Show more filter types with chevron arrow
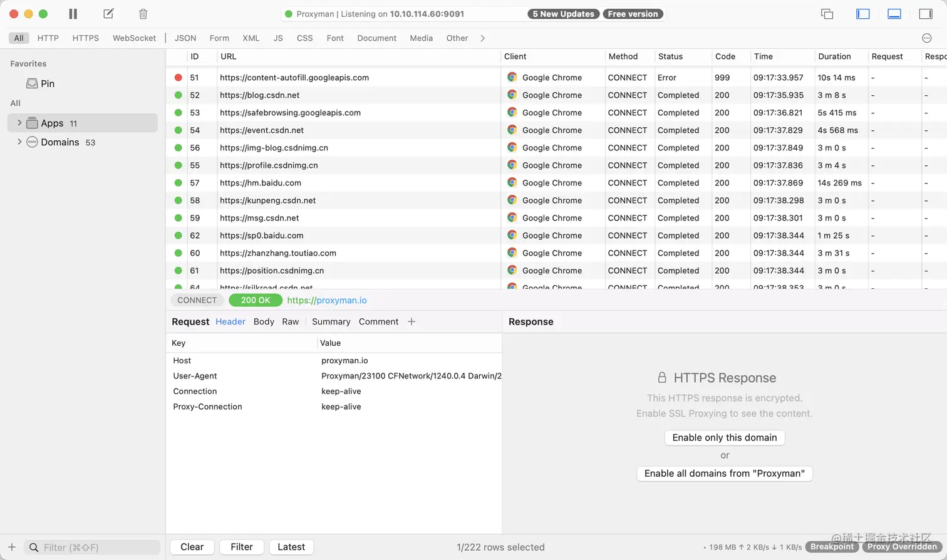 coord(482,38)
